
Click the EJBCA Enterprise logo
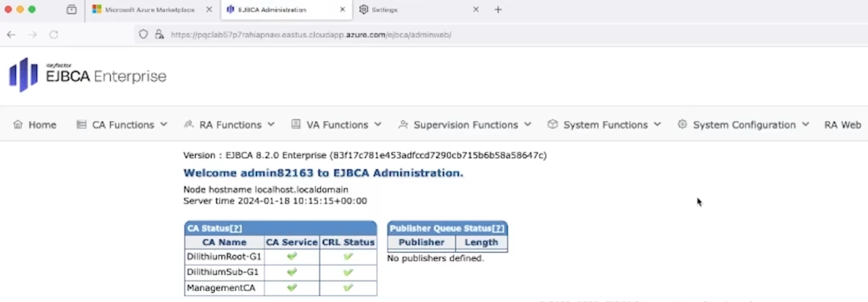(x=88, y=75)
